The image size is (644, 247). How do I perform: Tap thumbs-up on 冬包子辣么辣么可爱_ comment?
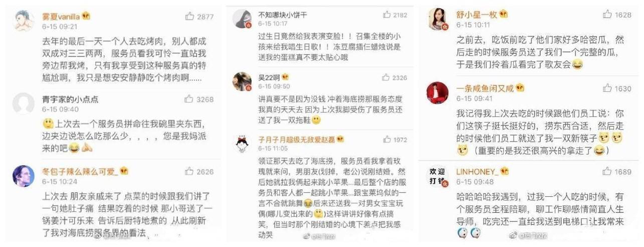189,172
